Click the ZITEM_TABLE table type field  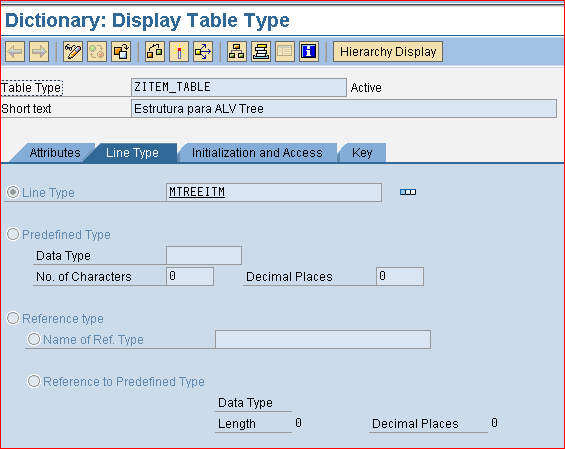[239, 87]
